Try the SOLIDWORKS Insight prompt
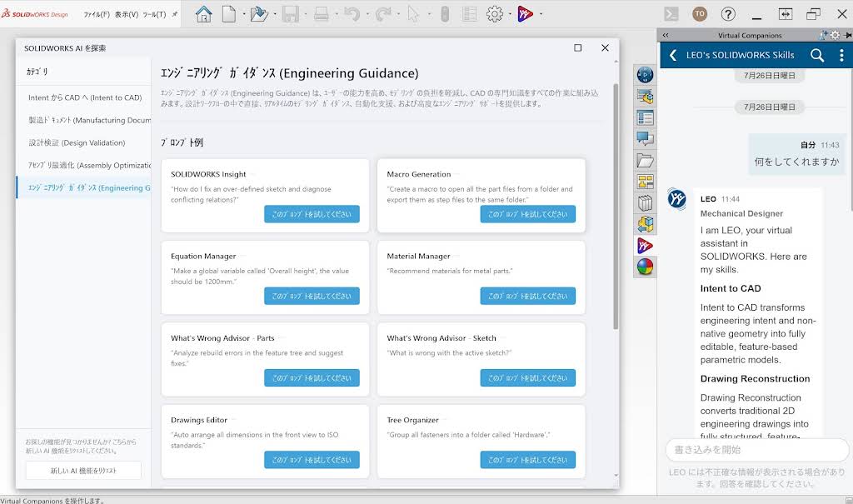Viewport: 853px width, 504px height. tap(312, 214)
